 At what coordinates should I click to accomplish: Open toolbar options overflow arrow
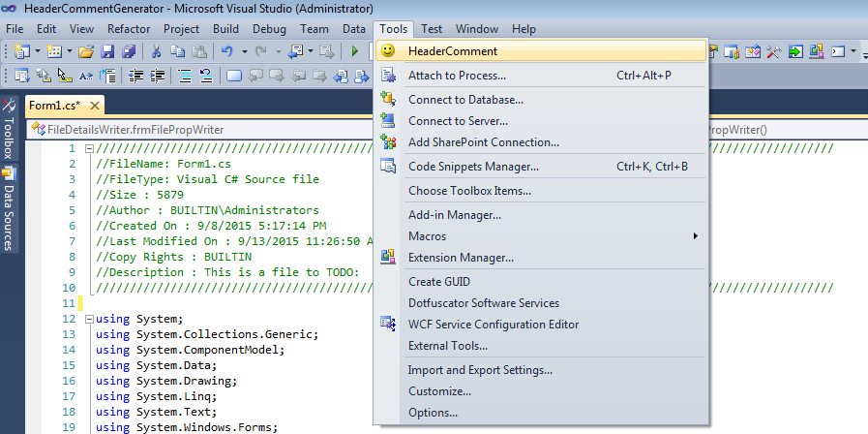865,55
